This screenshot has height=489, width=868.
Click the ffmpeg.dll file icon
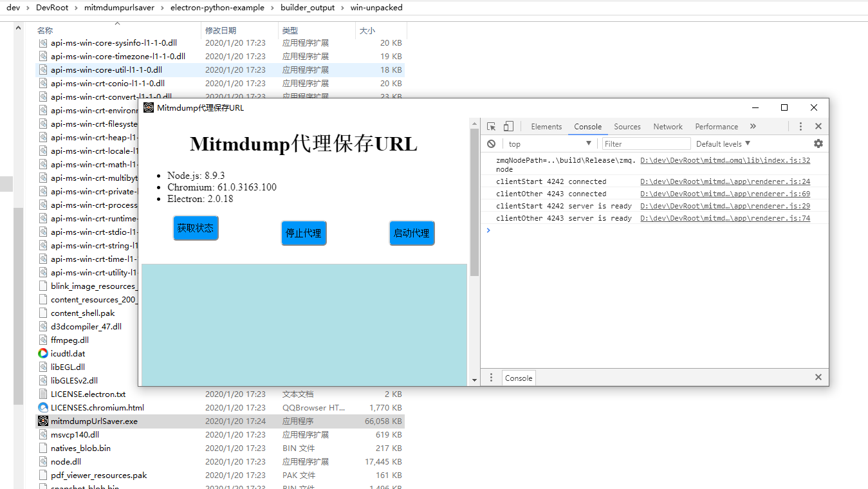43,340
